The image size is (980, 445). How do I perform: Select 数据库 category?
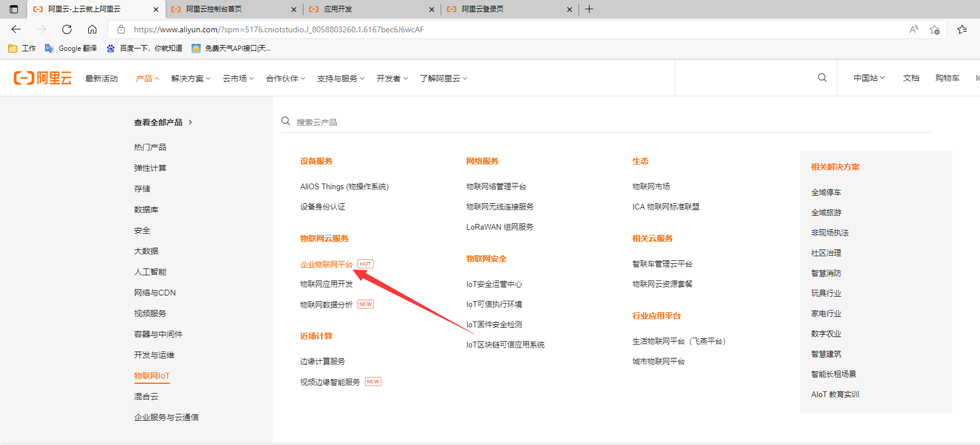(146, 210)
